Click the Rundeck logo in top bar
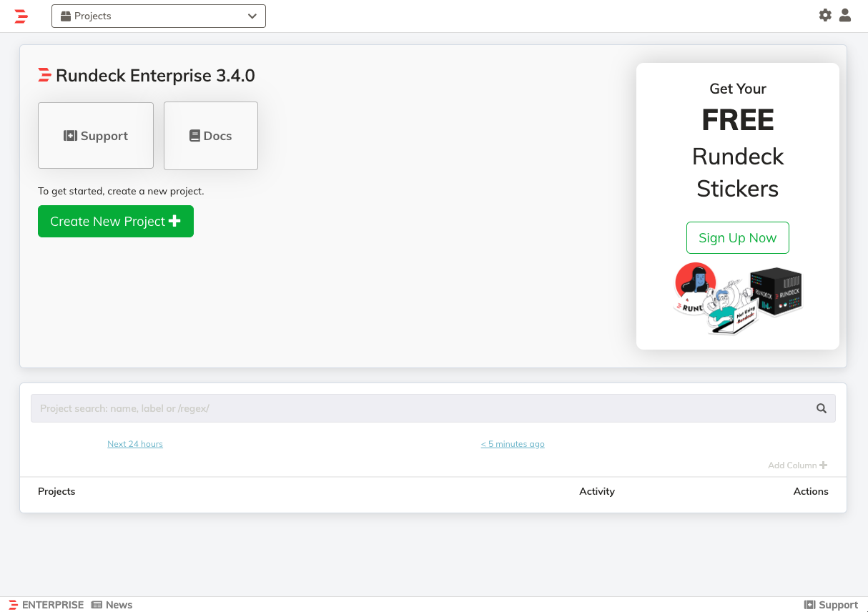 tap(21, 16)
